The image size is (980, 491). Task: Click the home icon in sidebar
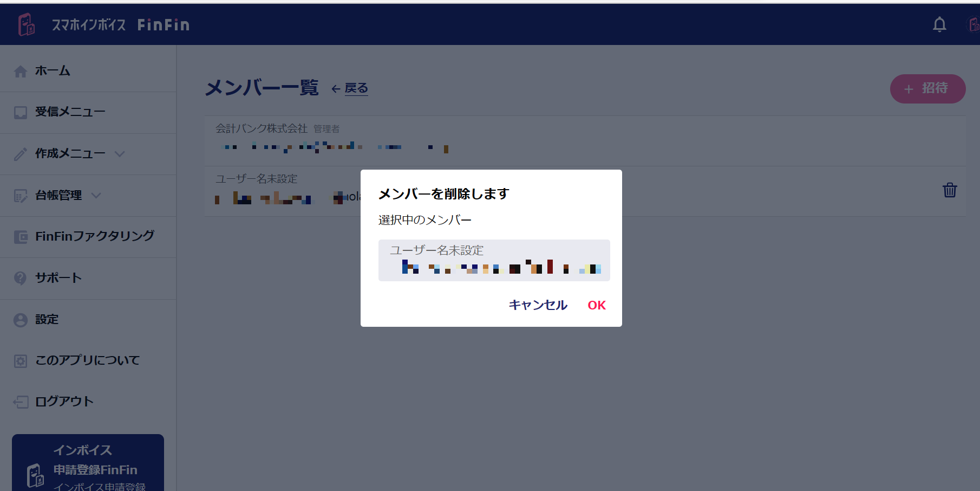coord(21,71)
